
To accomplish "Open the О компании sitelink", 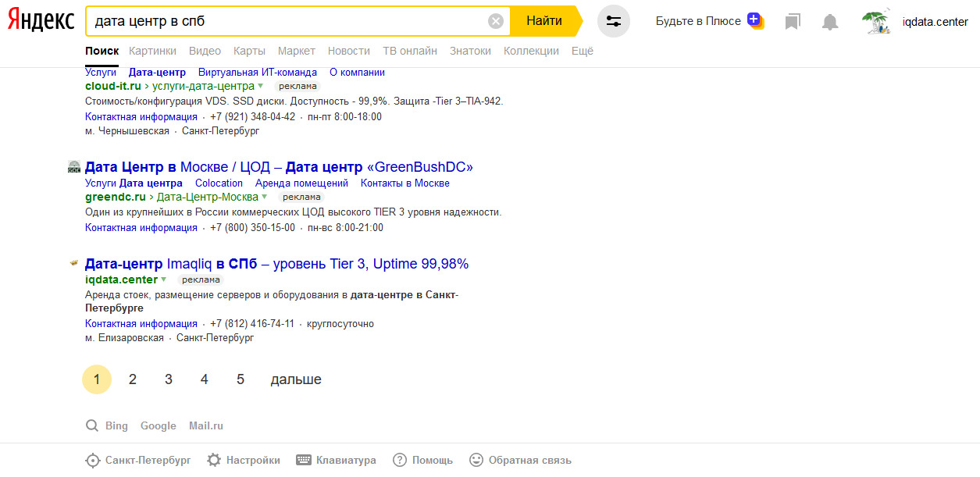I will point(357,73).
